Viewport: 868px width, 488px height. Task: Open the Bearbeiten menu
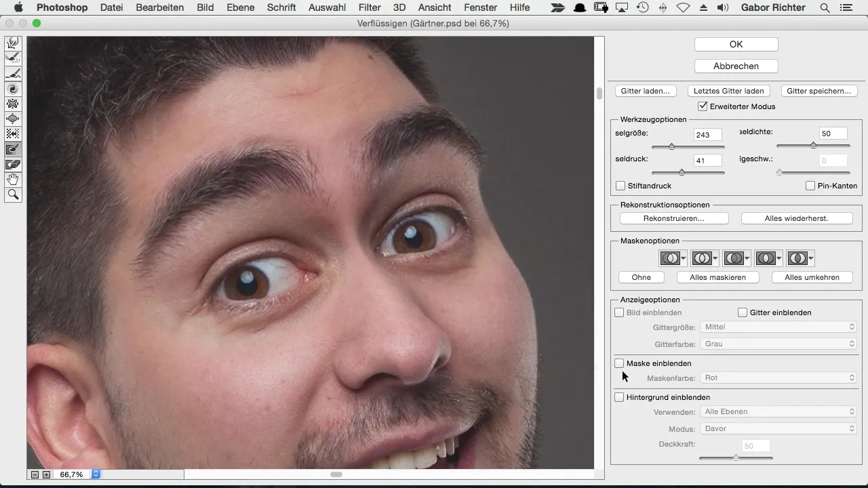point(160,8)
